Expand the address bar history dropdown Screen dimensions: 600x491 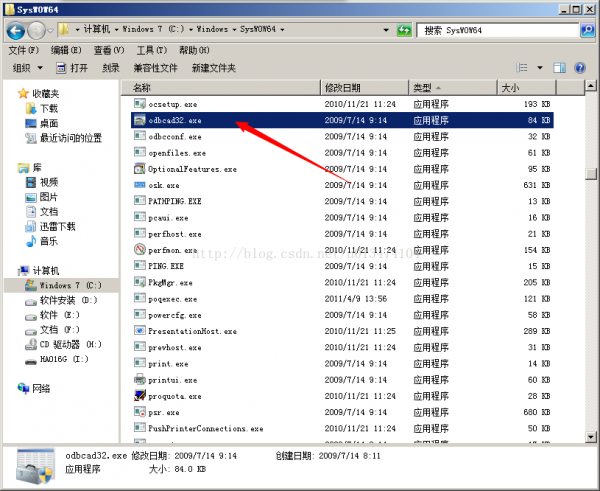[x=386, y=30]
